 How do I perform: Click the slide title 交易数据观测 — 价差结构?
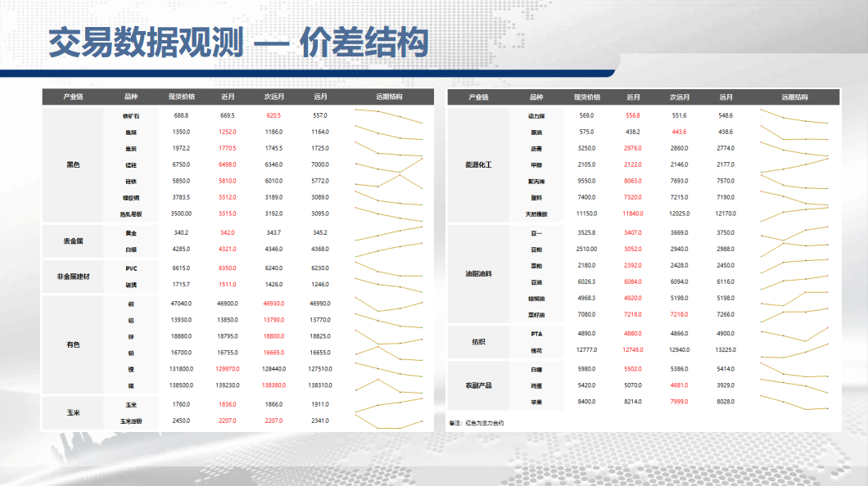click(238, 43)
